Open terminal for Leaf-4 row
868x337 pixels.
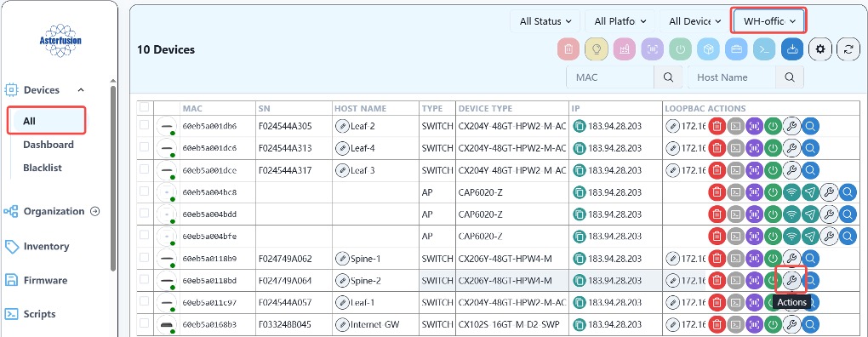tap(736, 148)
